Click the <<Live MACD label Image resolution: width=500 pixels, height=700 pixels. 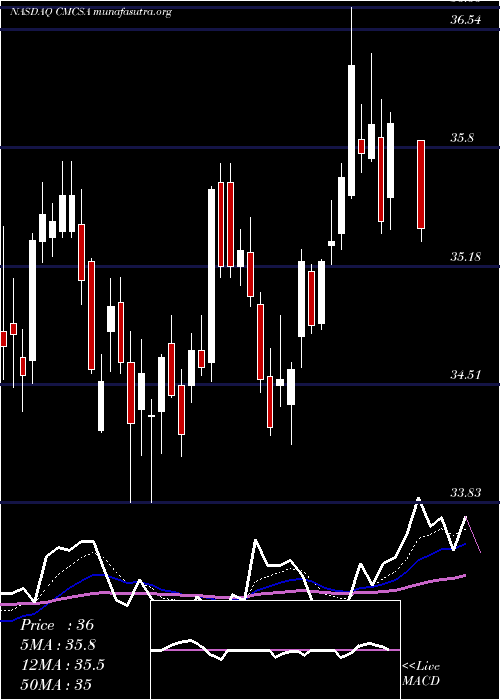point(421,674)
